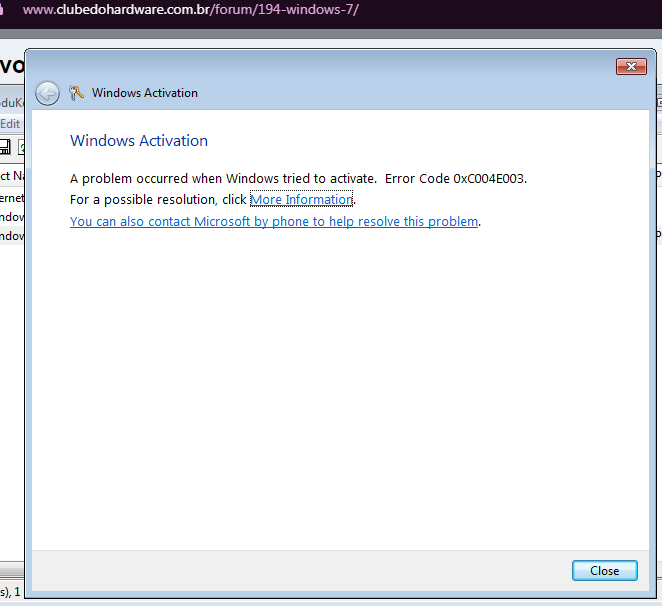
Task: Click the blue Windows Activation heading
Action: click(x=139, y=141)
